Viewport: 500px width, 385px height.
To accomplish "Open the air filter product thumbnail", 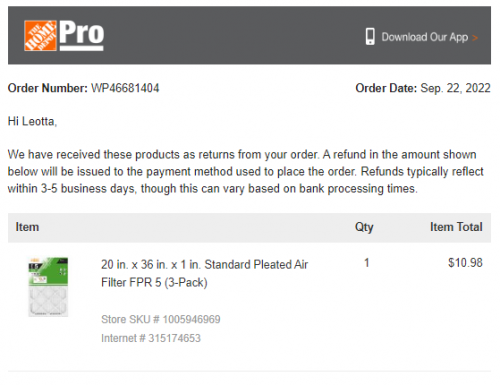I will coord(48,287).
